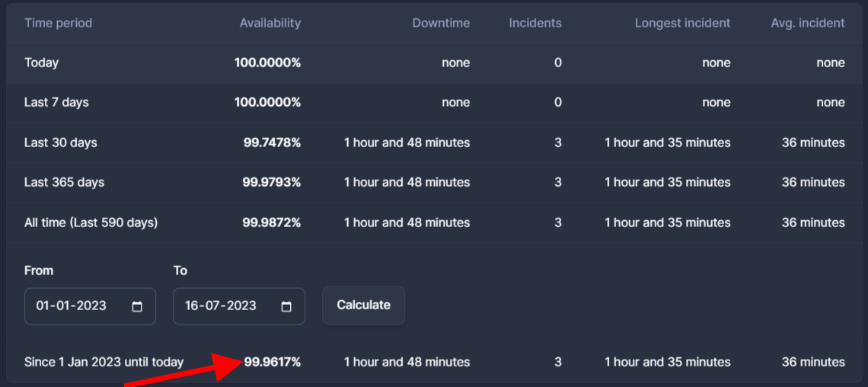Open calendar picker in To date field
The width and height of the screenshot is (868, 387).
(x=286, y=306)
